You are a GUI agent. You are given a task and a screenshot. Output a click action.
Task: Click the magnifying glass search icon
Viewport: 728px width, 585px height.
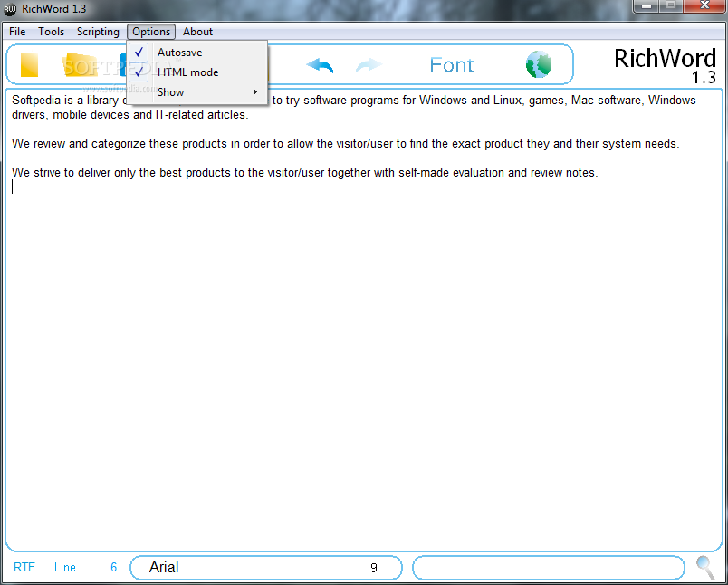tap(705, 569)
